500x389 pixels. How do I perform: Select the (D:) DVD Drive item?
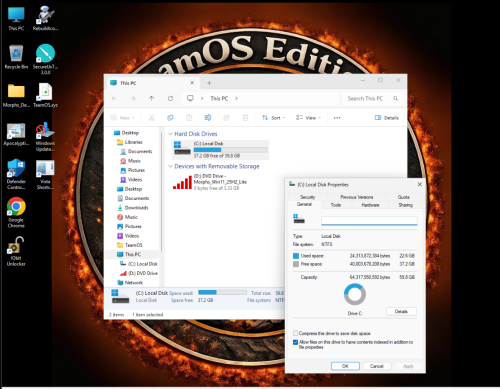pos(211,182)
